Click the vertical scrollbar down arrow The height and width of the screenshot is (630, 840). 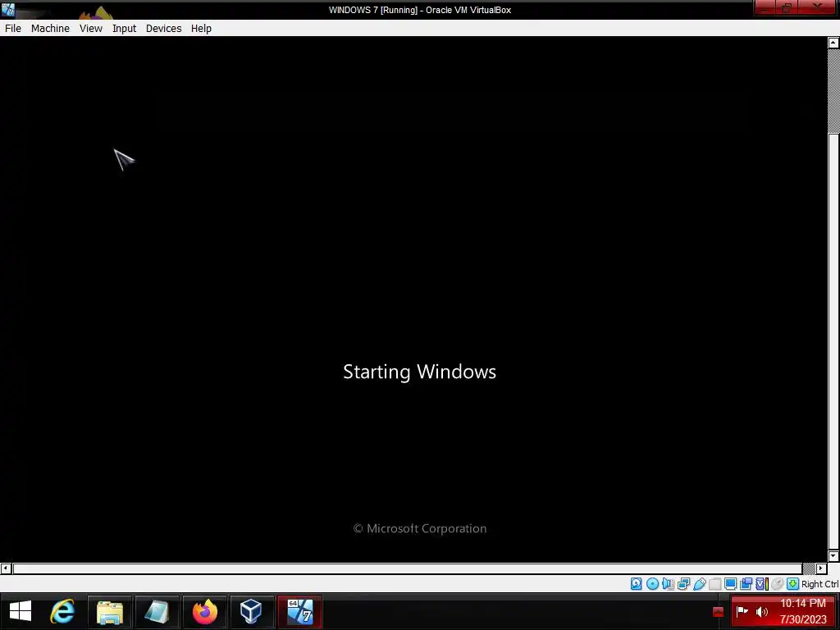833,556
